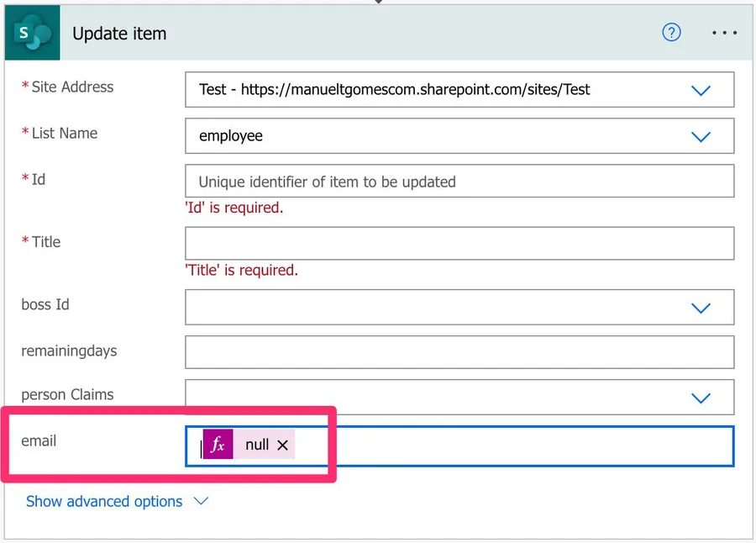Screen dimensions: 756x543
Task: Expand advanced options chevron
Action: pyautogui.click(x=201, y=501)
